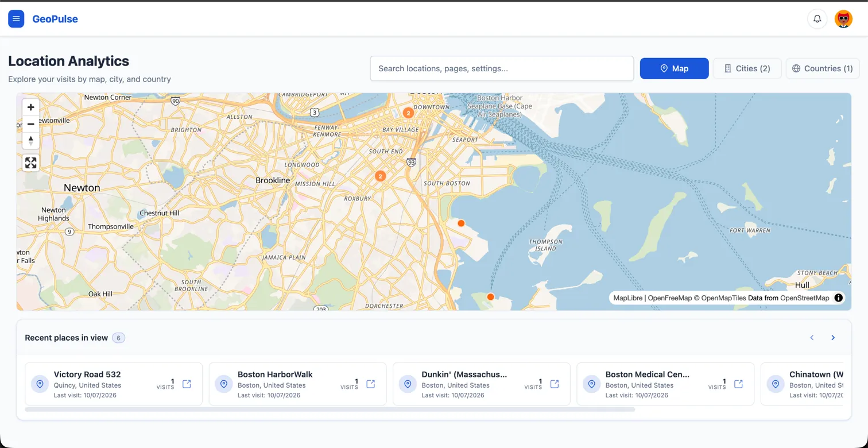Zoom in on the map
The width and height of the screenshot is (868, 448).
pyautogui.click(x=31, y=107)
